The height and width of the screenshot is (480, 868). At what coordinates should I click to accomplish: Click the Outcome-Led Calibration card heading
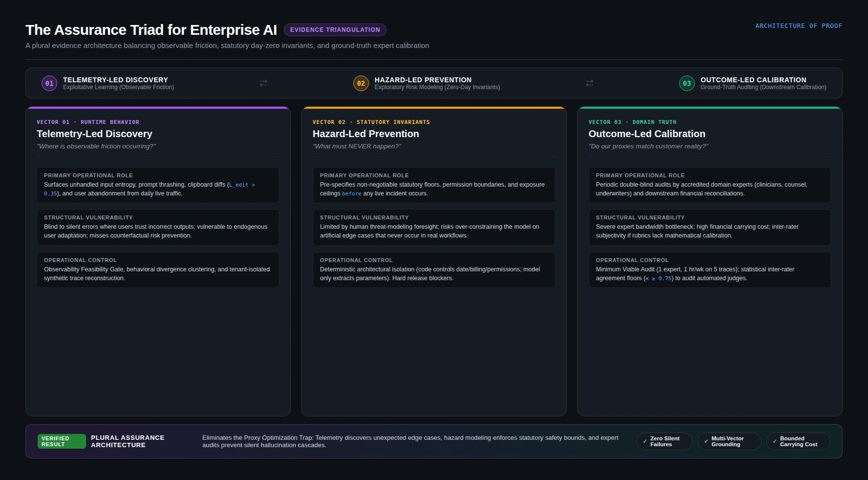[647, 134]
